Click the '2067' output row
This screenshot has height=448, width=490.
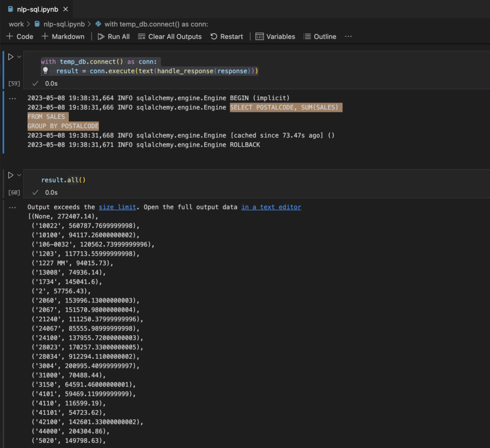pos(86,310)
